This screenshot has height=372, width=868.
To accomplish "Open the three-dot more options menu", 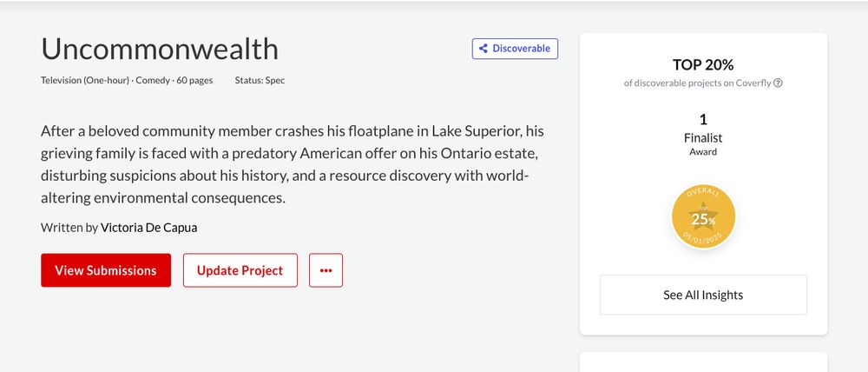I will pos(326,270).
